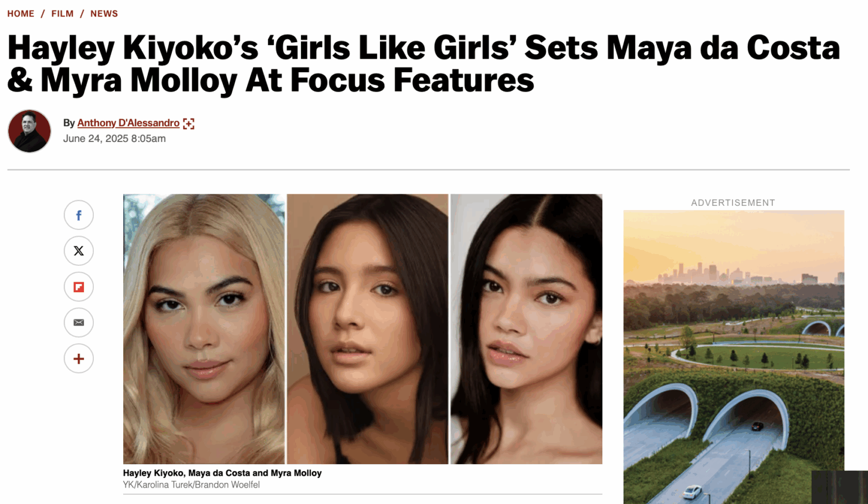Select the middle portrait in the photo collage
868x504 pixels.
(x=367, y=329)
